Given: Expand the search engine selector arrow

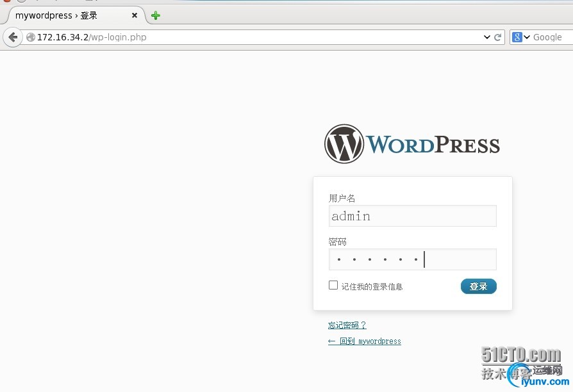Looking at the screenshot, I should coord(527,37).
